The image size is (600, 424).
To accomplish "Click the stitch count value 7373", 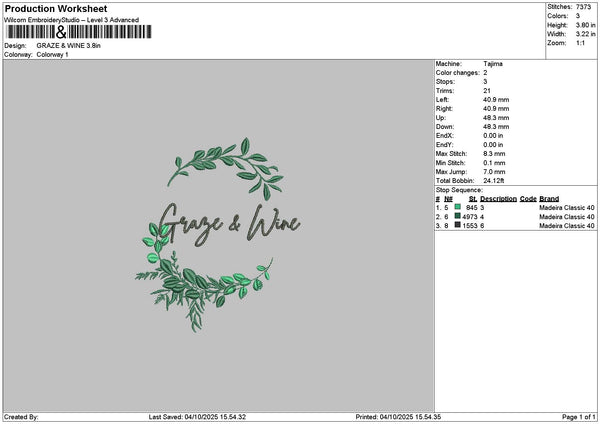I will pyautogui.click(x=584, y=7).
